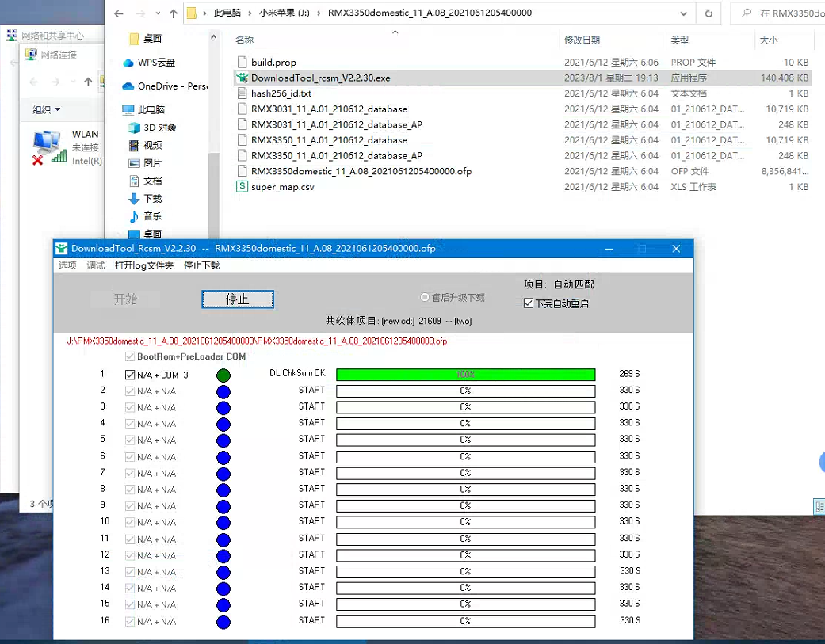Viewport: 825px width, 644px height.
Task: Open WPS云盘 cloud icon in sidebar
Action: coord(128,63)
